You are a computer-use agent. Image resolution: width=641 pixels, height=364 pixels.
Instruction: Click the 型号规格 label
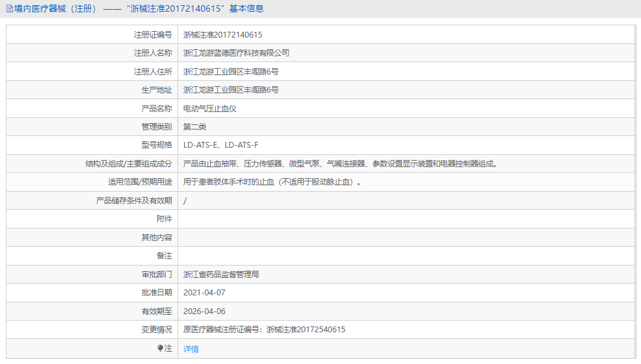(x=157, y=145)
